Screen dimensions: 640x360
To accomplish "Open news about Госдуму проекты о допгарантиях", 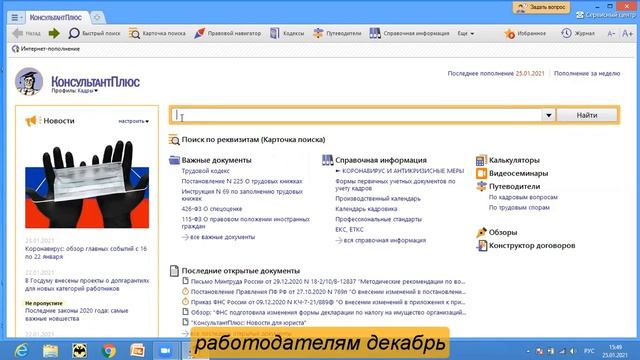I will pyautogui.click(x=87, y=284).
